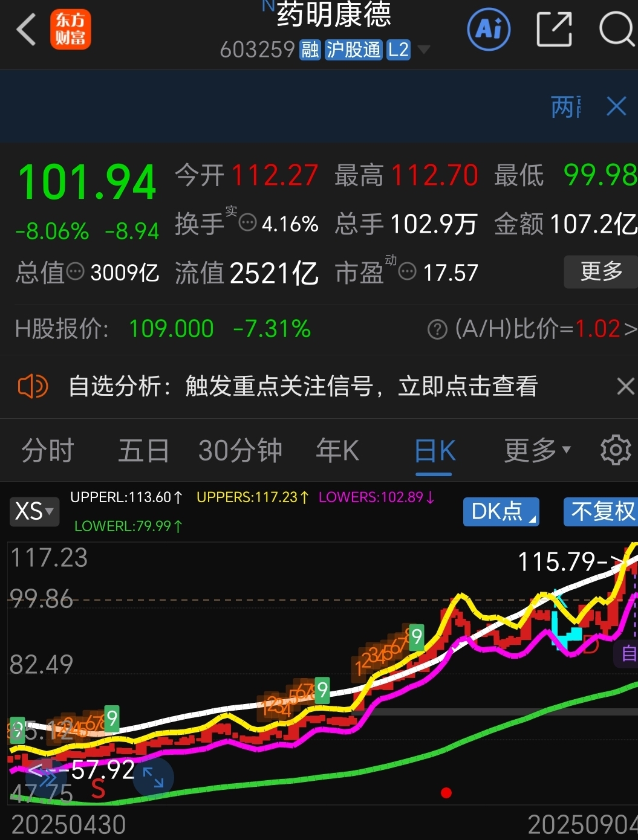Viewport: 638px width, 840px height.
Task: Expand the 更多 chart period dropdown
Action: [x=538, y=451]
